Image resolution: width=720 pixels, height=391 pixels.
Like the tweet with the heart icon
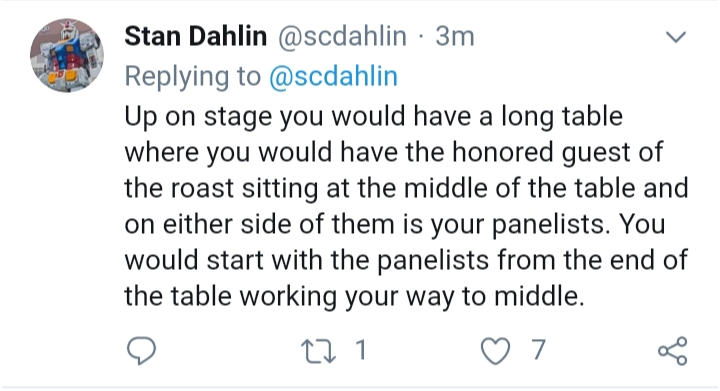(x=495, y=351)
